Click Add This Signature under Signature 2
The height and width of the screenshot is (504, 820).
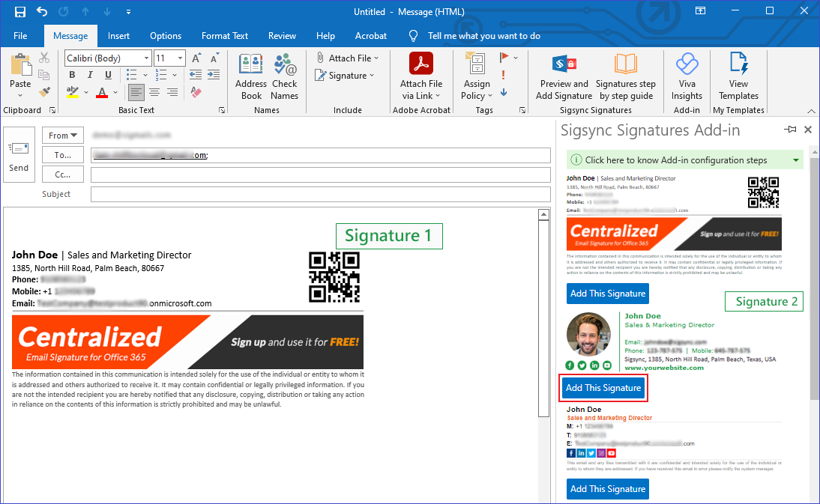pyautogui.click(x=603, y=388)
